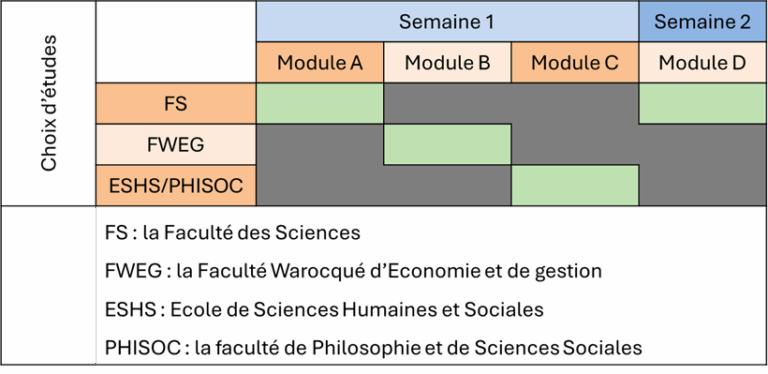
Task: Click the gray ESHS/PHISOC Module D cell
Action: tap(702, 186)
